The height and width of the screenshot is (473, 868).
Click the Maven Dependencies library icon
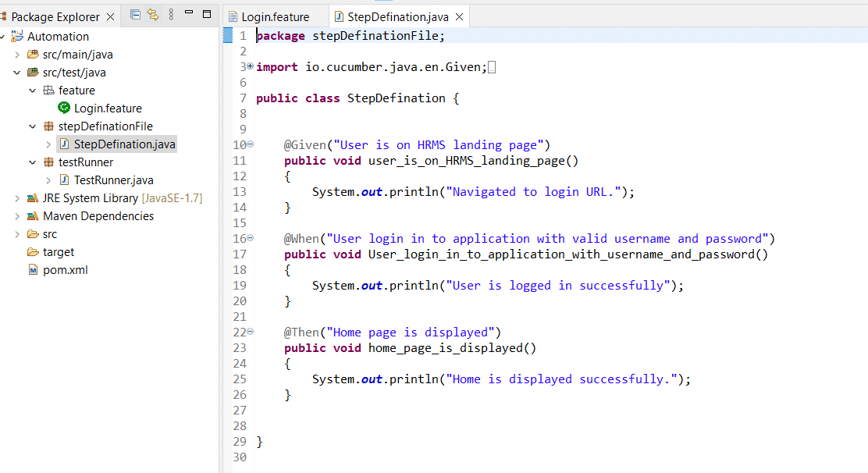[x=34, y=215]
